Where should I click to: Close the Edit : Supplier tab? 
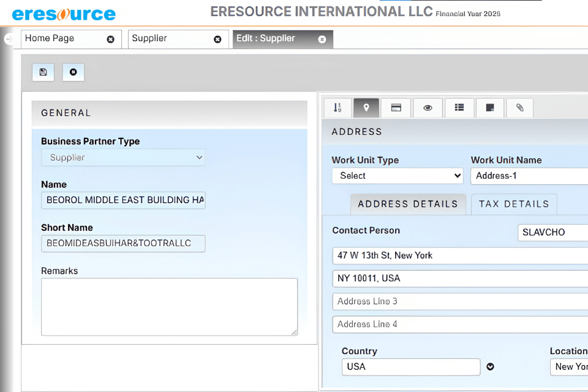[322, 39]
